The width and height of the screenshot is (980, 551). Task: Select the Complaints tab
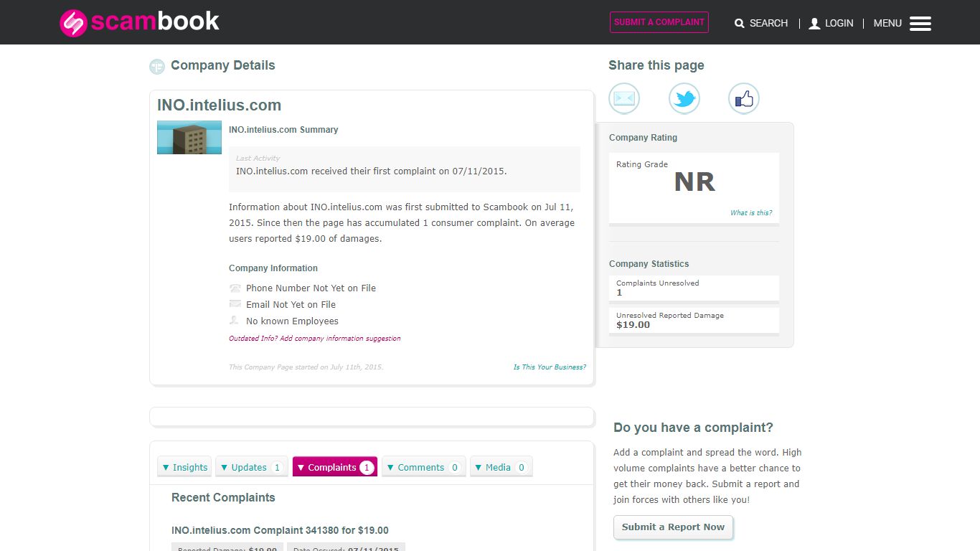pyautogui.click(x=335, y=467)
